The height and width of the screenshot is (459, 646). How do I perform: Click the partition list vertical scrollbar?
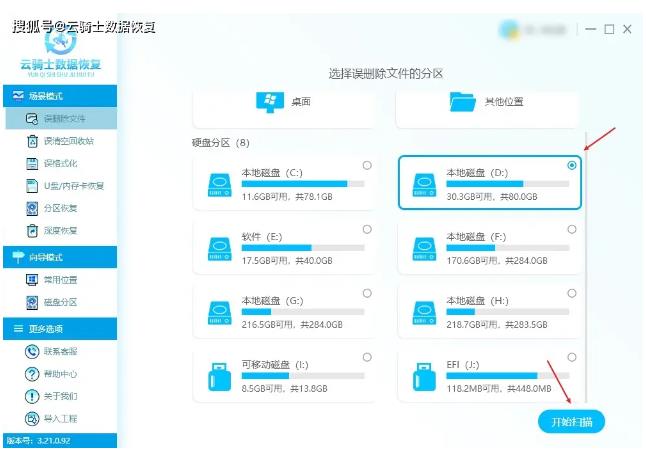(586, 250)
